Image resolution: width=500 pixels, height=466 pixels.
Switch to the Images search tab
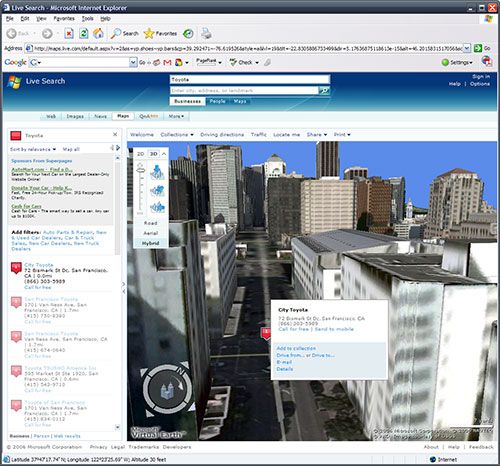(x=75, y=116)
